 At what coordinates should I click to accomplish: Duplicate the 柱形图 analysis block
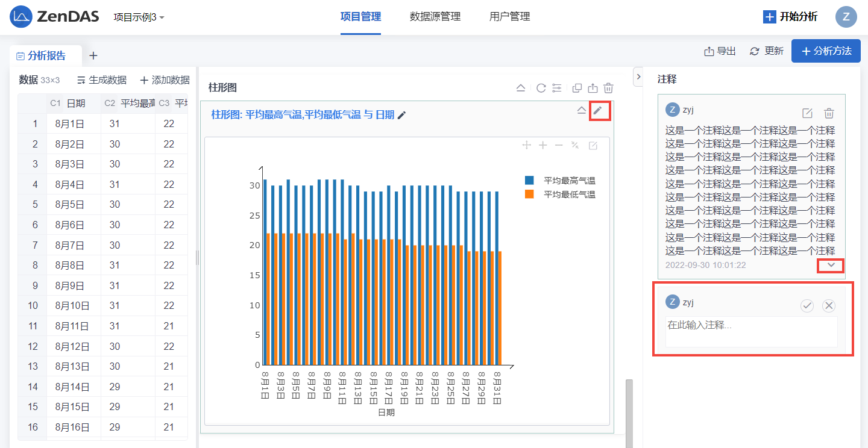click(x=577, y=89)
